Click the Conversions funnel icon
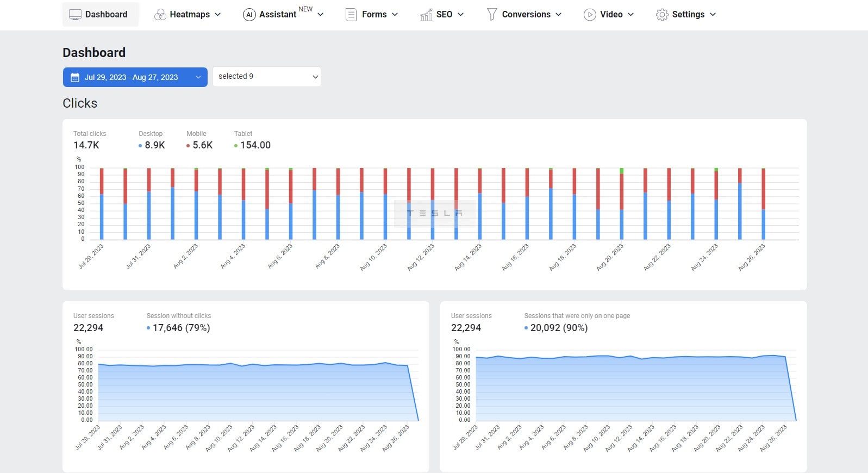Screen dimensions: 868x473 (x=491, y=15)
